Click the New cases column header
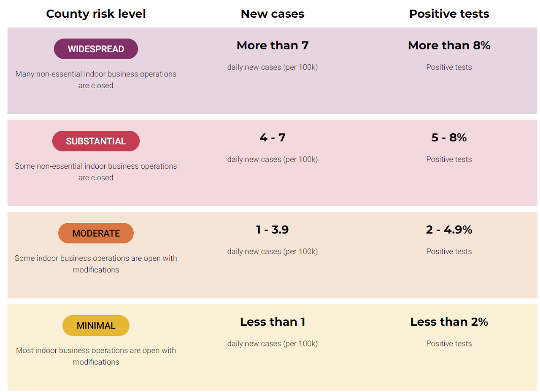The width and height of the screenshot is (540, 392). (272, 14)
